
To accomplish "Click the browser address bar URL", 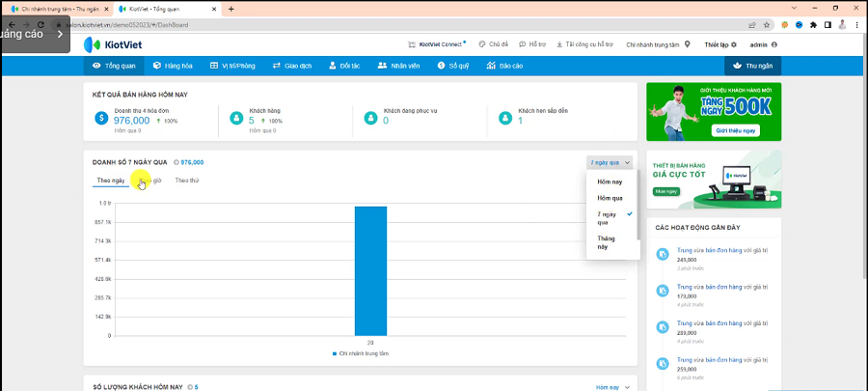I will (x=127, y=25).
